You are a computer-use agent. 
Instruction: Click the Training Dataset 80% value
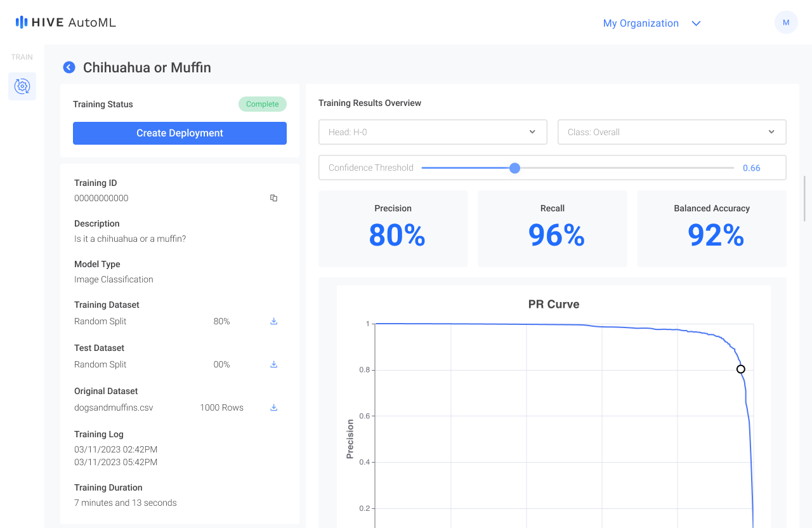[222, 321]
